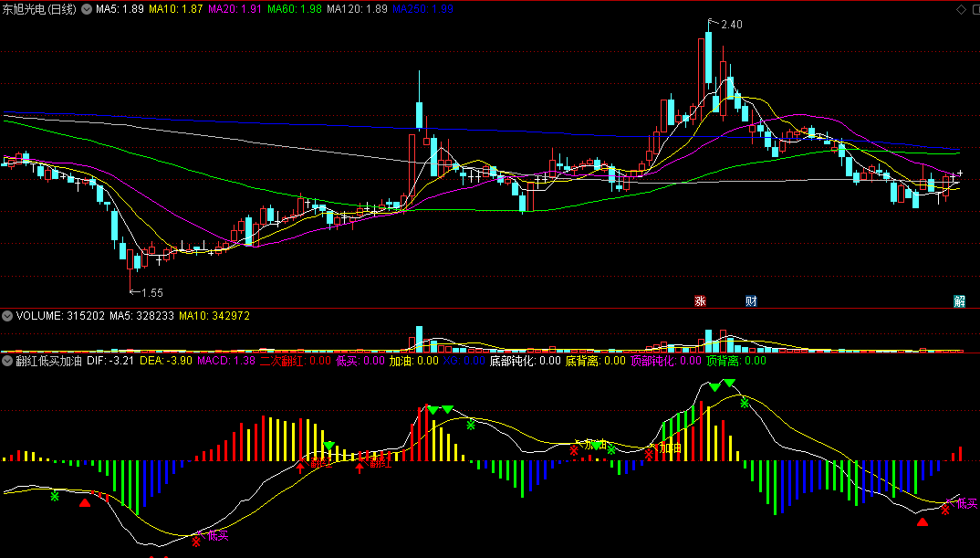Click the 底部钝化: 0.00 value

(525, 361)
